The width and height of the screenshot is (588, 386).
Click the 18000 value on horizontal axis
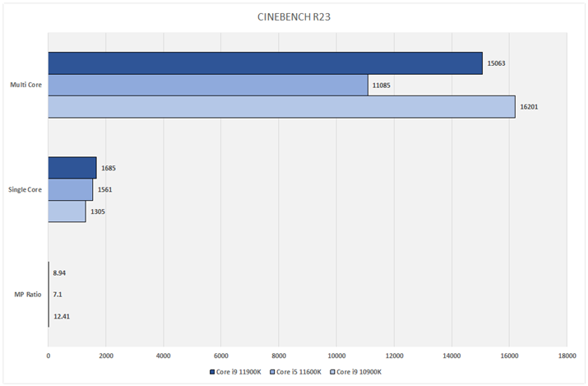point(566,356)
